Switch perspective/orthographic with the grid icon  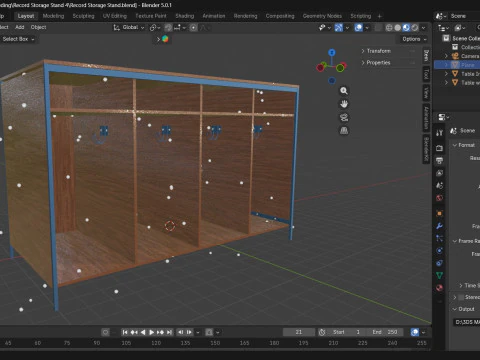coord(344,130)
